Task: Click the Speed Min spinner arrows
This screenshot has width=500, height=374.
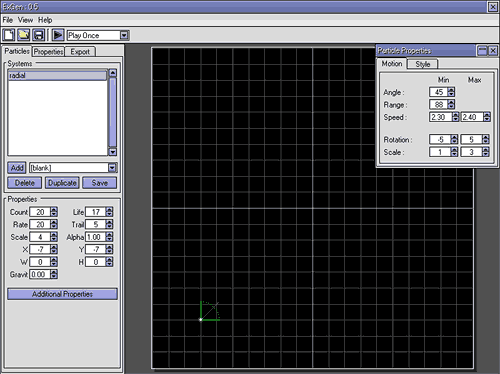Action: [x=455, y=117]
